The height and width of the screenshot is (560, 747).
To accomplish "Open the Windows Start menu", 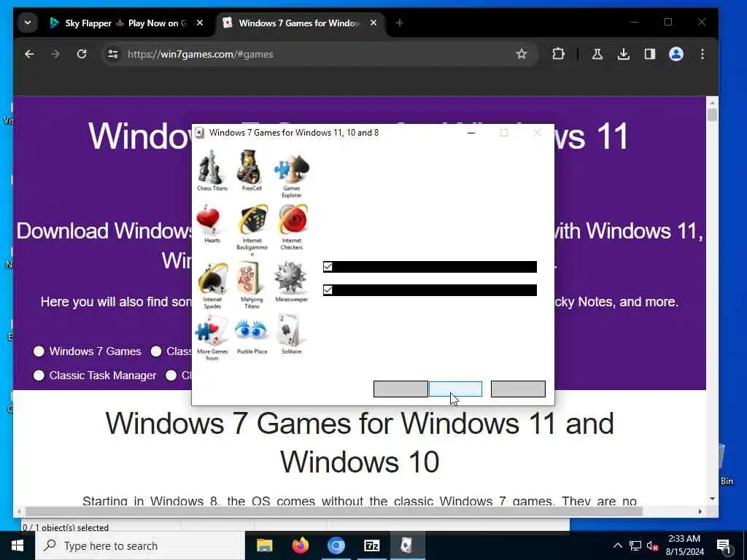I will [x=18, y=545].
